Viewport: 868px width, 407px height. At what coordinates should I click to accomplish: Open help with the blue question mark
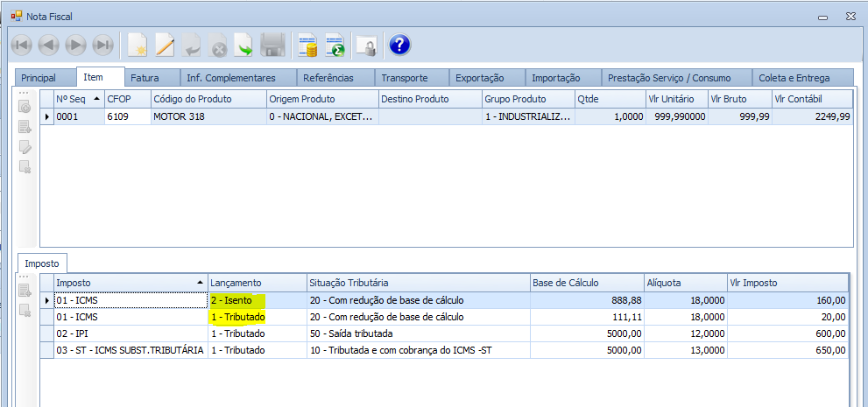399,45
